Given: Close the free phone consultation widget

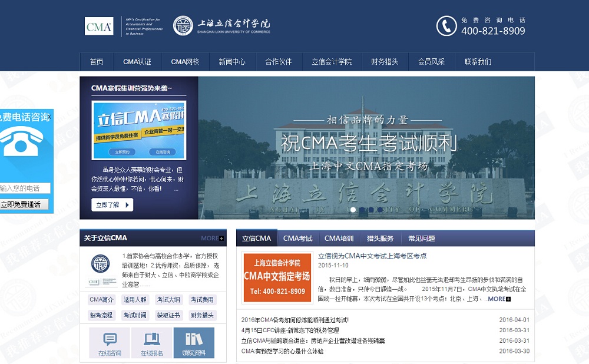Looking at the screenshot, I should pos(49,117).
